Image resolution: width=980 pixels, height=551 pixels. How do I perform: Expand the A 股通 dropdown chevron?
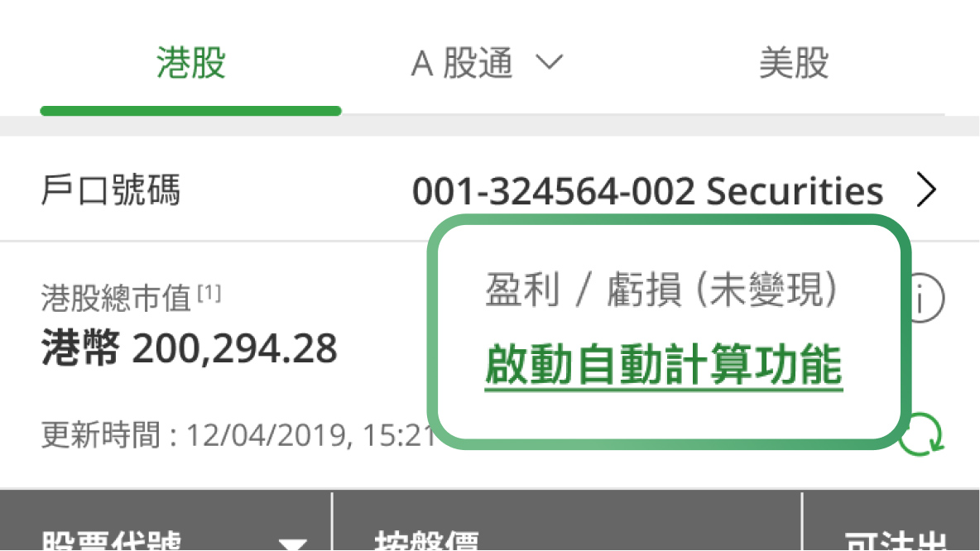click(x=550, y=63)
